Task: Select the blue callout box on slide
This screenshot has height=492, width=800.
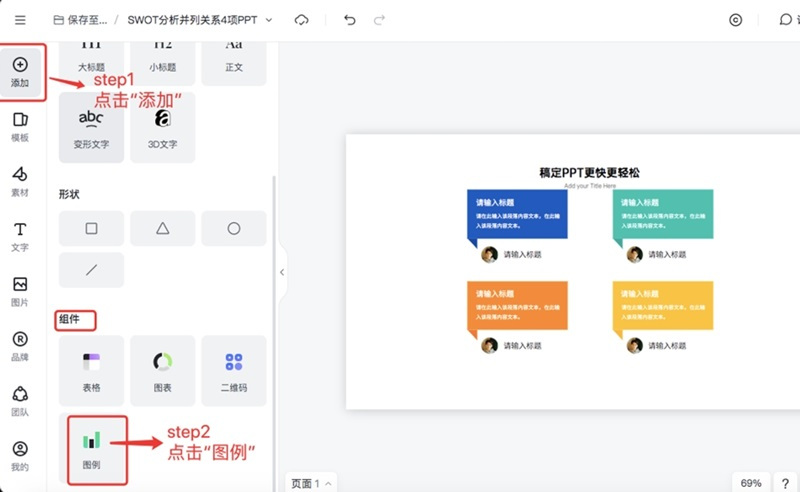Action: [x=517, y=214]
